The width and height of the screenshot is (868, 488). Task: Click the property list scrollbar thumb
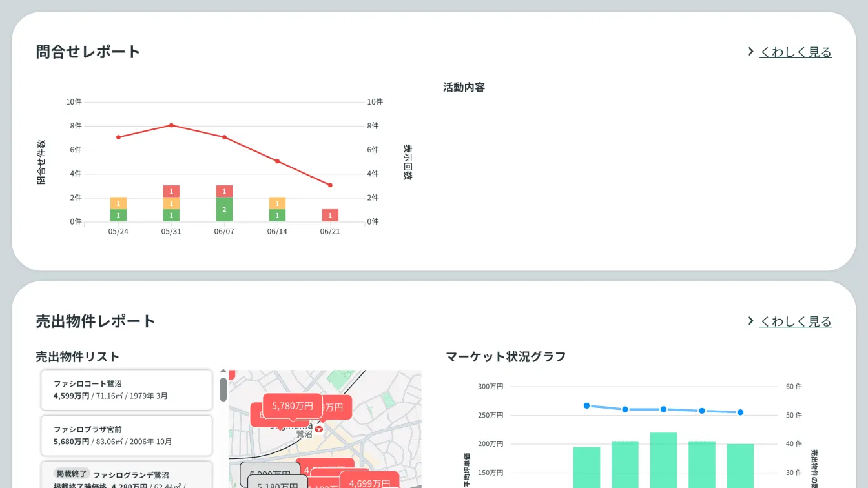coord(223,389)
